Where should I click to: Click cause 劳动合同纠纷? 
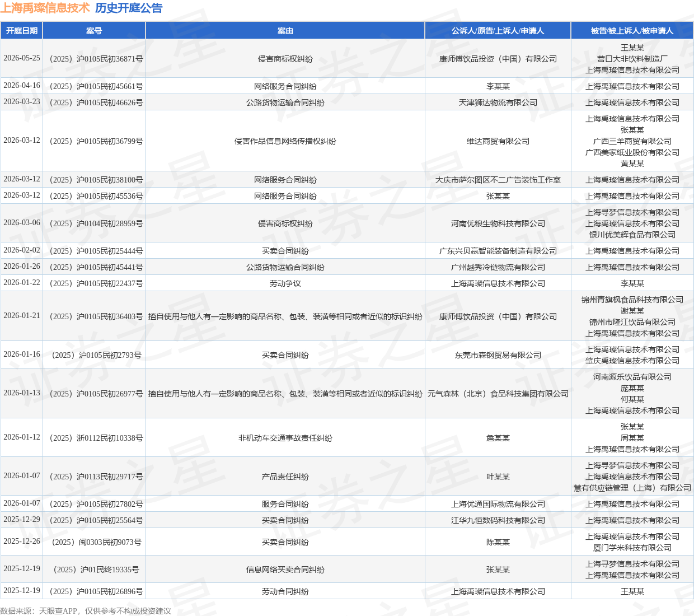pyautogui.click(x=285, y=591)
